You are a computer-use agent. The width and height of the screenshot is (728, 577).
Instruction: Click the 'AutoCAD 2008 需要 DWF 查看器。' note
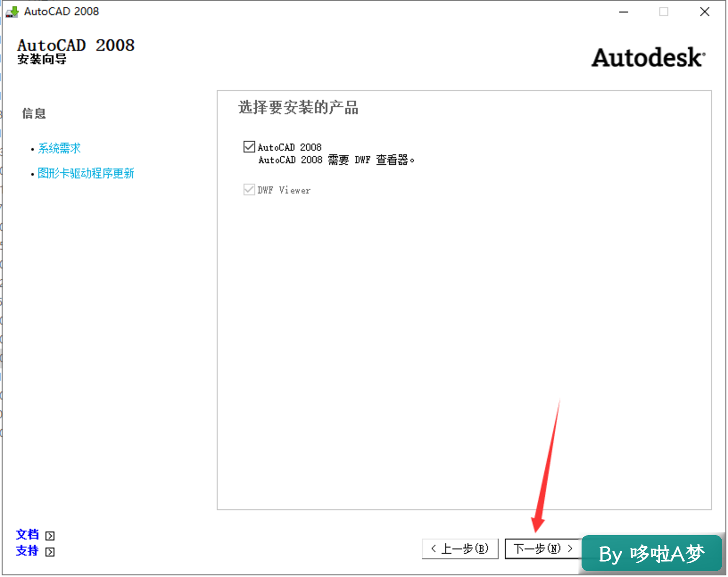[336, 160]
